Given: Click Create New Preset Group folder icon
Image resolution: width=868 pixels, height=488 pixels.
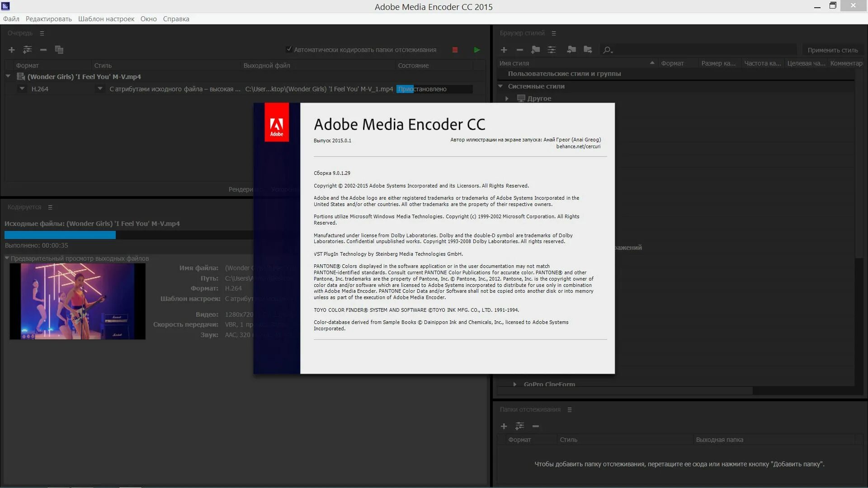Looking at the screenshot, I should click(x=536, y=50).
